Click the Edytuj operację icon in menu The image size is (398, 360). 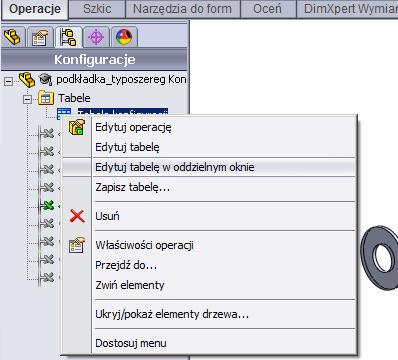[x=77, y=127]
